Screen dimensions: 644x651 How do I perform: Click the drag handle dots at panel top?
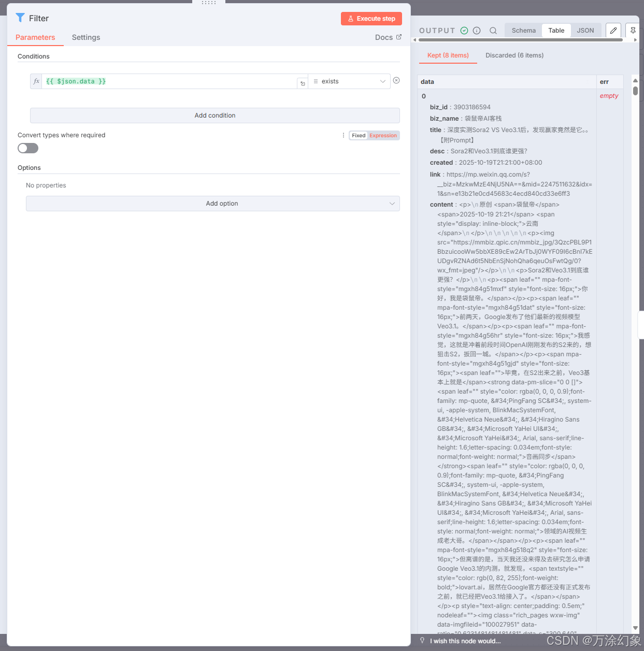(x=209, y=3)
